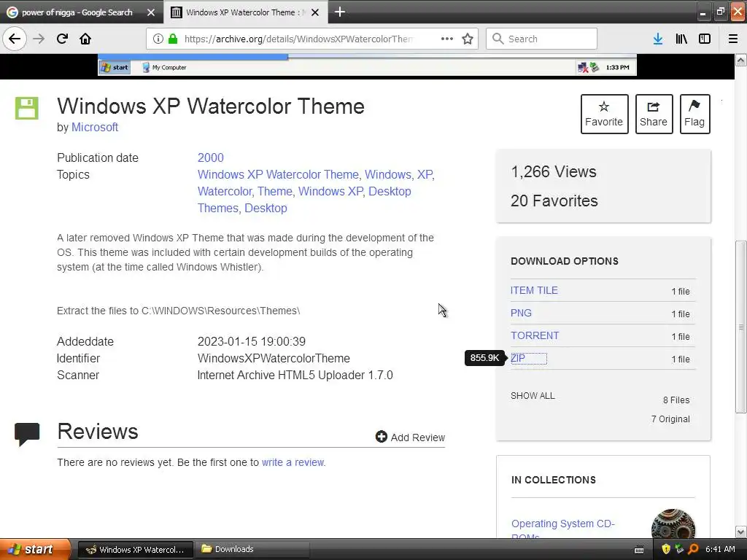Reload the archive.org page
This screenshot has width=747, height=560.
tap(62, 39)
